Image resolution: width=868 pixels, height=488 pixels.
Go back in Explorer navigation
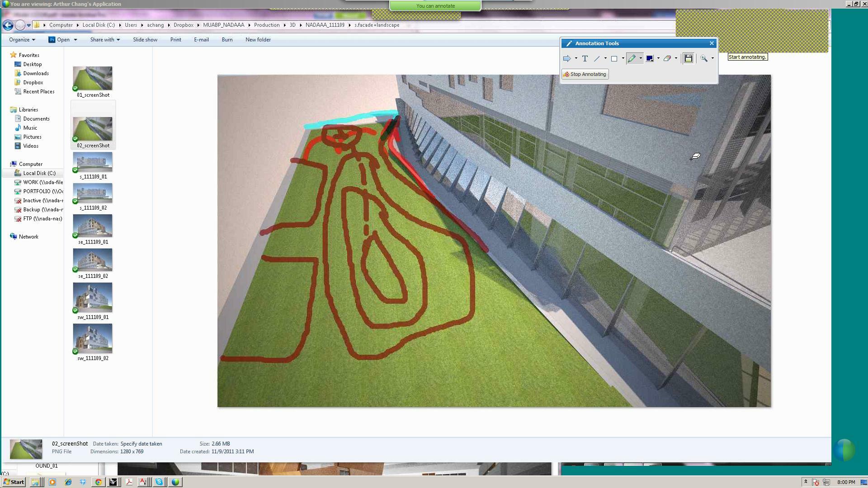click(8, 25)
